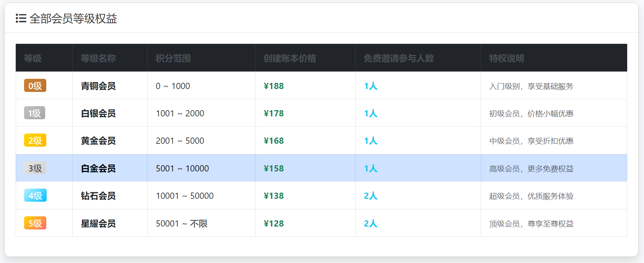644x263 pixels.
Task: Click the ¥158 price
Action: point(274,169)
